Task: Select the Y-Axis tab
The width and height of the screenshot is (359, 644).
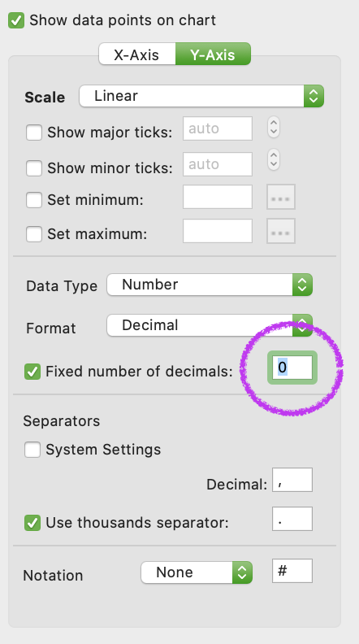Action: point(213,54)
